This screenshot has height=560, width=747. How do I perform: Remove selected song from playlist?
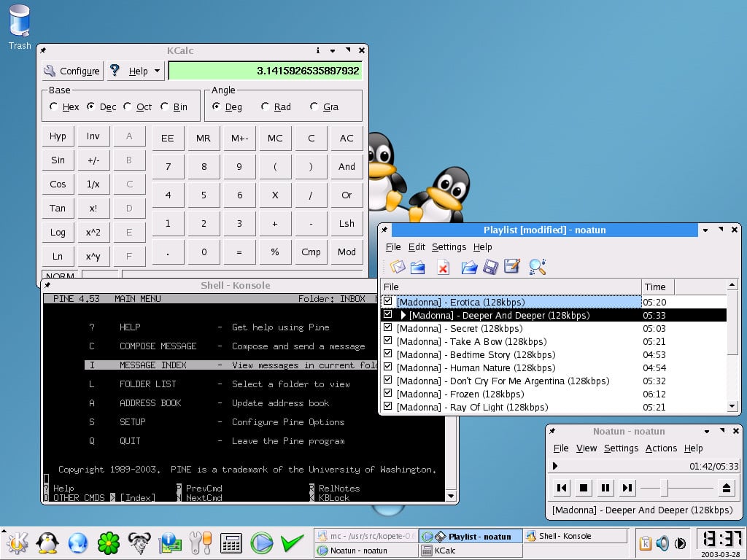click(x=443, y=267)
